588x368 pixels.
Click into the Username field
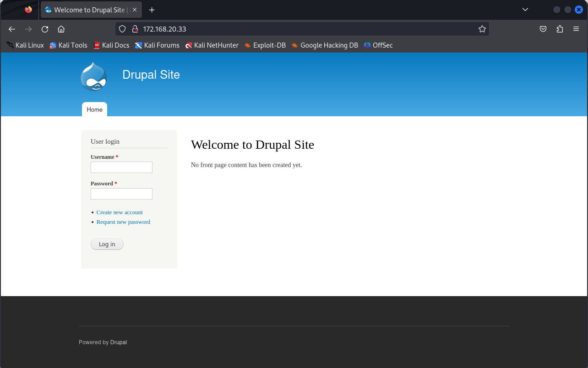tap(121, 167)
